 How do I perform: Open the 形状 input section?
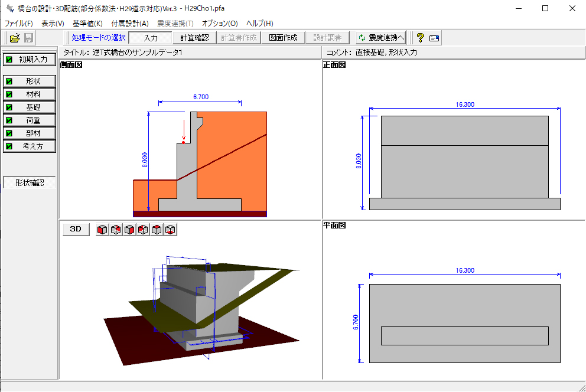30,81
